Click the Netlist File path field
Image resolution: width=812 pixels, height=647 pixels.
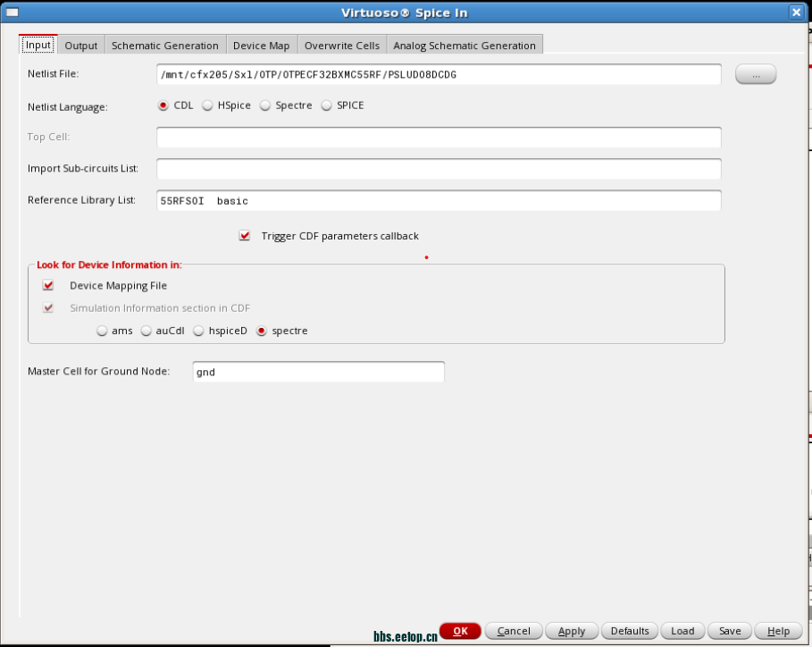coord(439,74)
